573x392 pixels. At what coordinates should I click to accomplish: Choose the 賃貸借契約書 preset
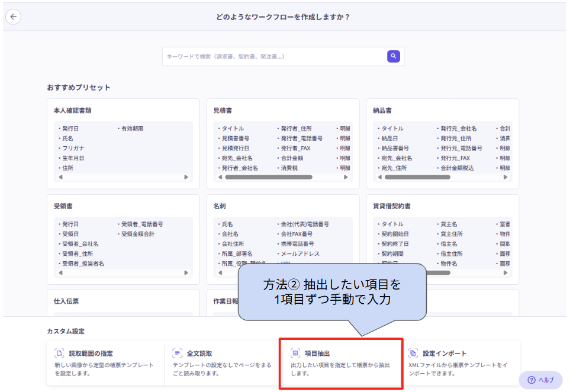(x=442, y=206)
